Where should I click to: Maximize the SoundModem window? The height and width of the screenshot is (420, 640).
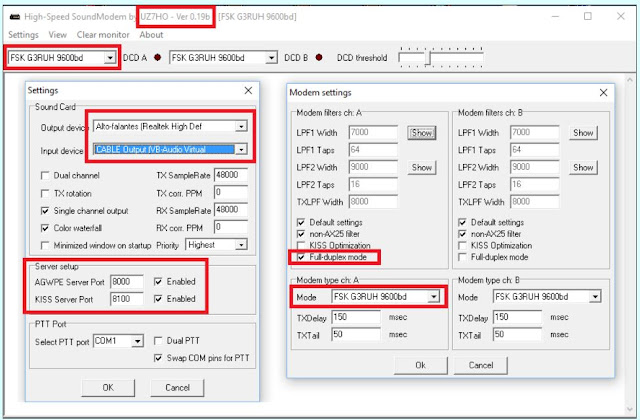588,16
